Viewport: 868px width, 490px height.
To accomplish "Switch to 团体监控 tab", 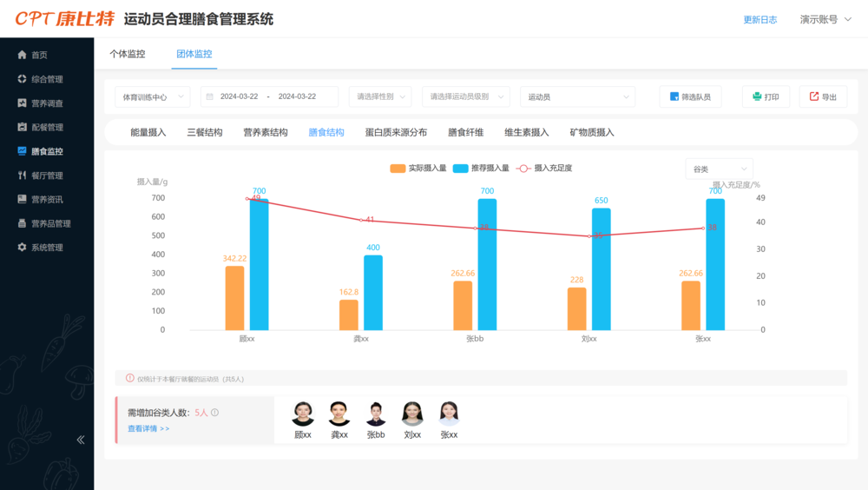I will click(194, 54).
